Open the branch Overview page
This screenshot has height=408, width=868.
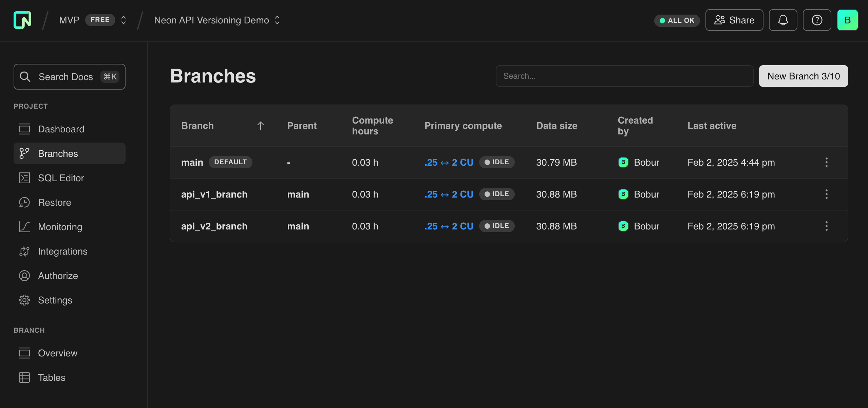click(x=57, y=353)
